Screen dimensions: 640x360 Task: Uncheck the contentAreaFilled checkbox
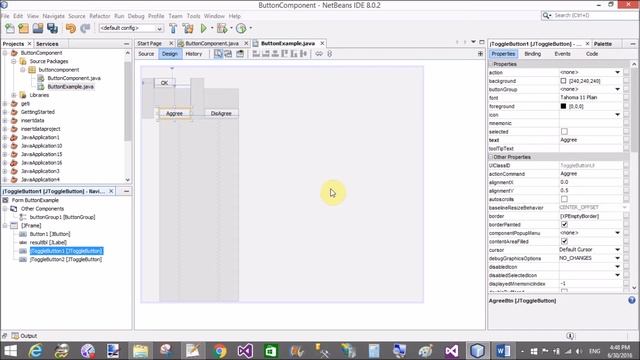click(564, 241)
